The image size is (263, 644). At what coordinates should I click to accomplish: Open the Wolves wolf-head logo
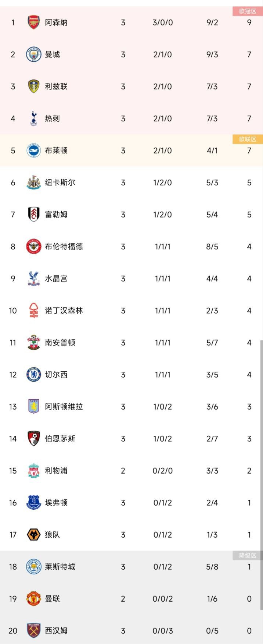[34, 535]
